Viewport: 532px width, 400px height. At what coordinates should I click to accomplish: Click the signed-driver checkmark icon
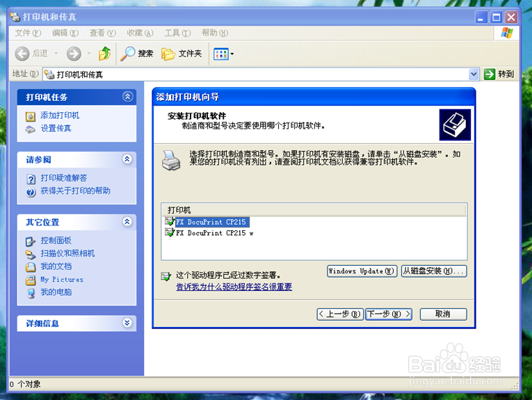click(x=166, y=276)
